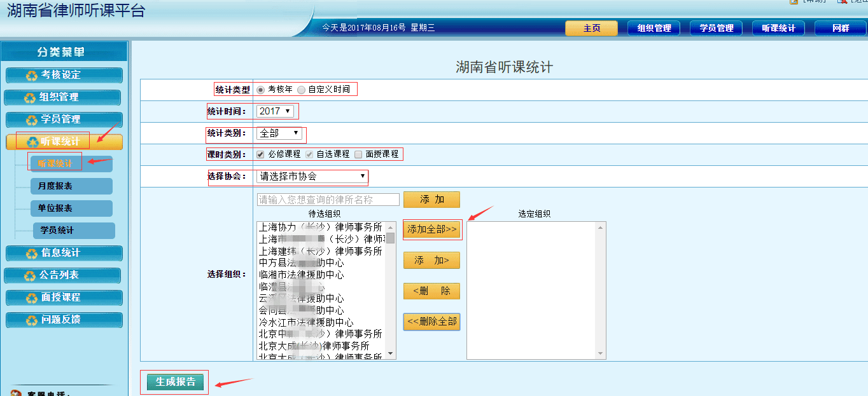
Task: Click recycle icon beside 问题反馈
Action: [32, 320]
